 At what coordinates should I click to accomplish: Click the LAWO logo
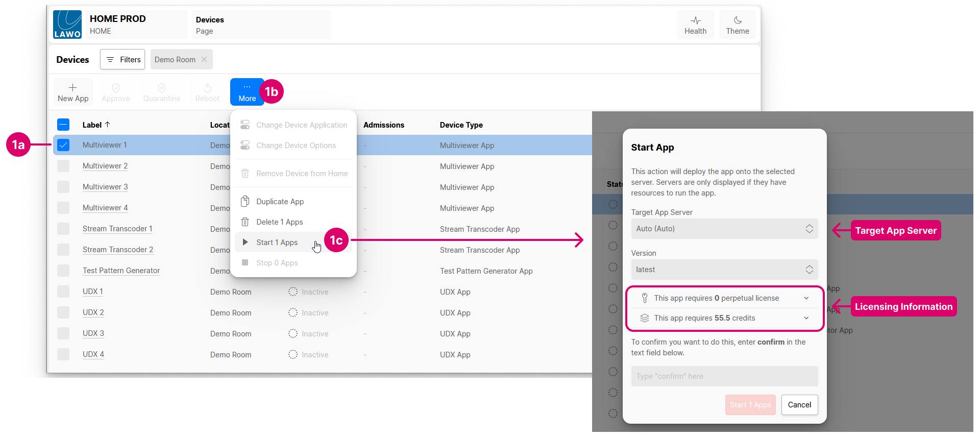(67, 25)
